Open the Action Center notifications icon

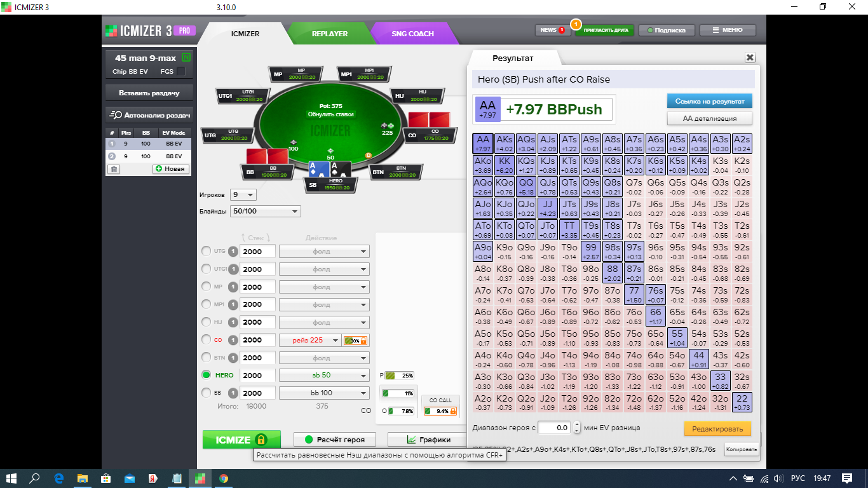847,478
